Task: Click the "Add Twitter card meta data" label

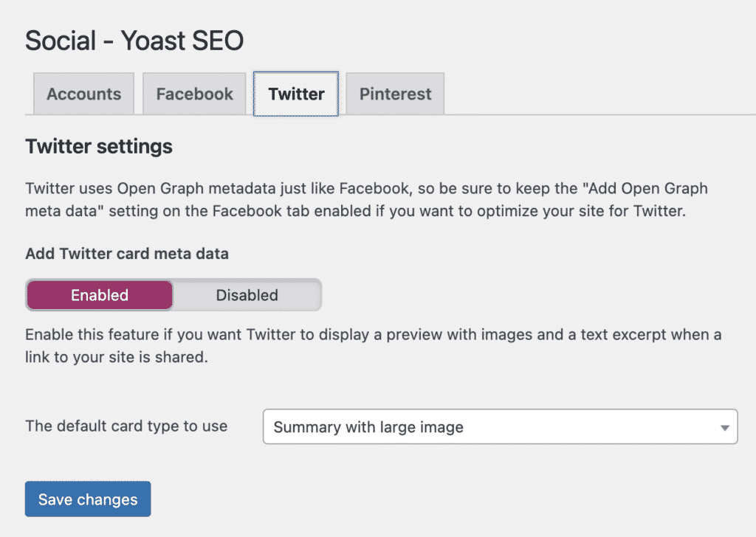Action: [x=127, y=253]
